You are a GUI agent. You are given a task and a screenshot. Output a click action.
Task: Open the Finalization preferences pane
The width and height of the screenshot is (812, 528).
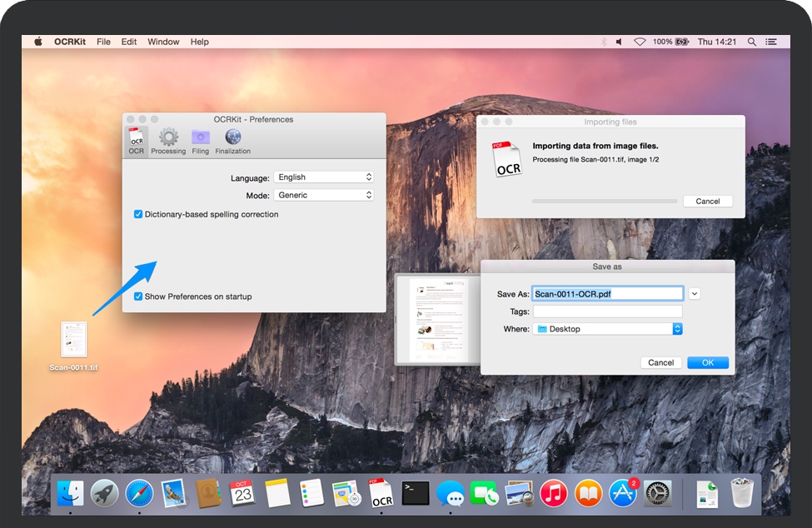pos(233,141)
